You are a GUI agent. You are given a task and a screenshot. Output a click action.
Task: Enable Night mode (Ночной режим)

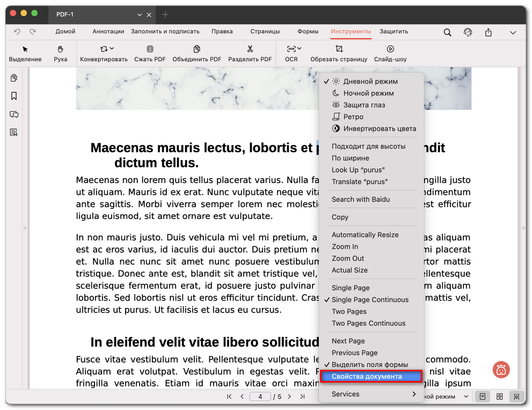[x=368, y=93]
